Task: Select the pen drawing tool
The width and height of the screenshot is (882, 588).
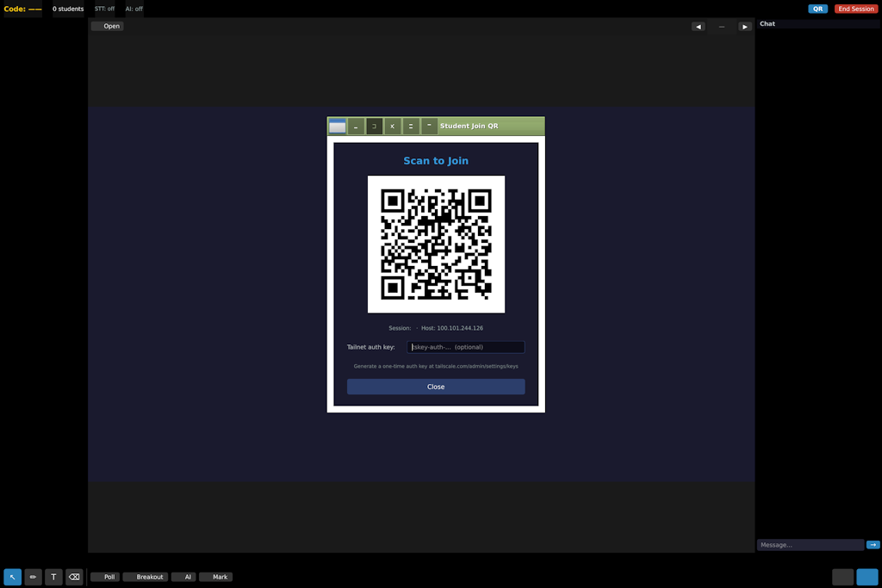Action: [x=34, y=577]
